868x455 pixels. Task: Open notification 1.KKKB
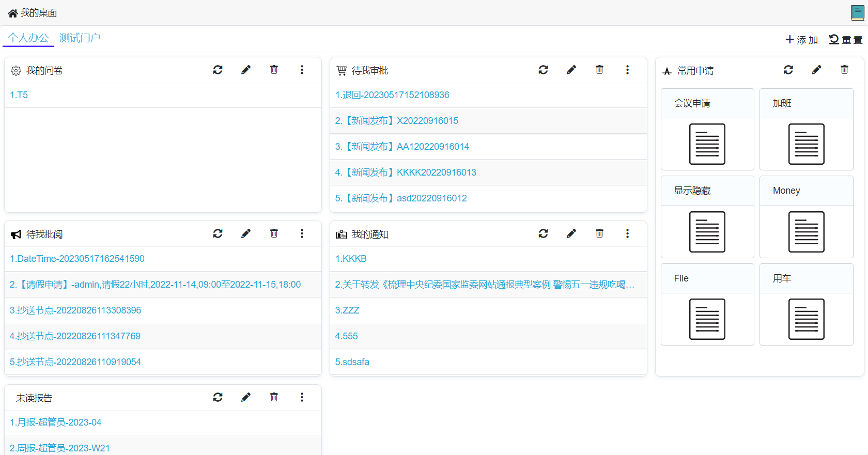click(x=351, y=259)
